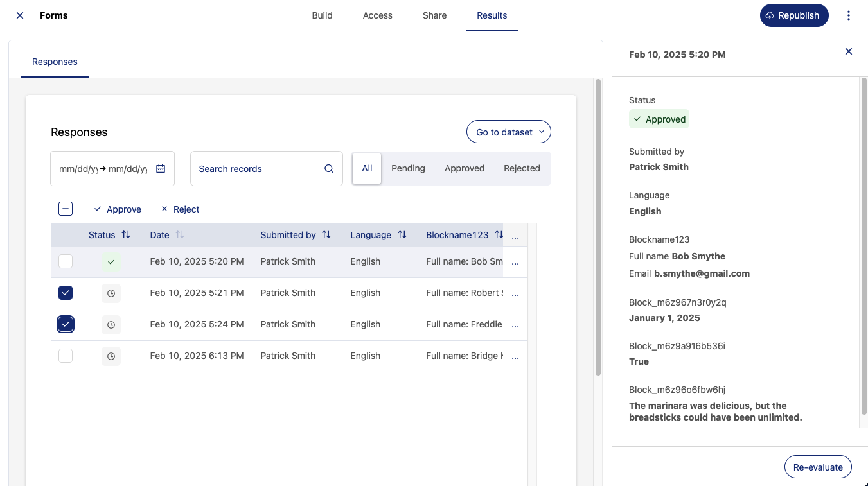Sort by Language column arrows
868x486 pixels.
(402, 235)
